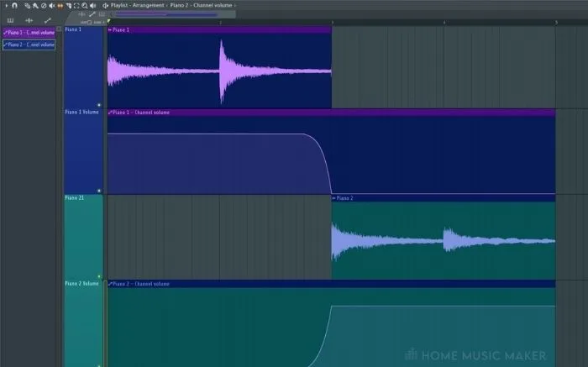Viewport: 588px width, 367px height.
Task: Open the playlist options menu arrow
Action: click(7, 6)
